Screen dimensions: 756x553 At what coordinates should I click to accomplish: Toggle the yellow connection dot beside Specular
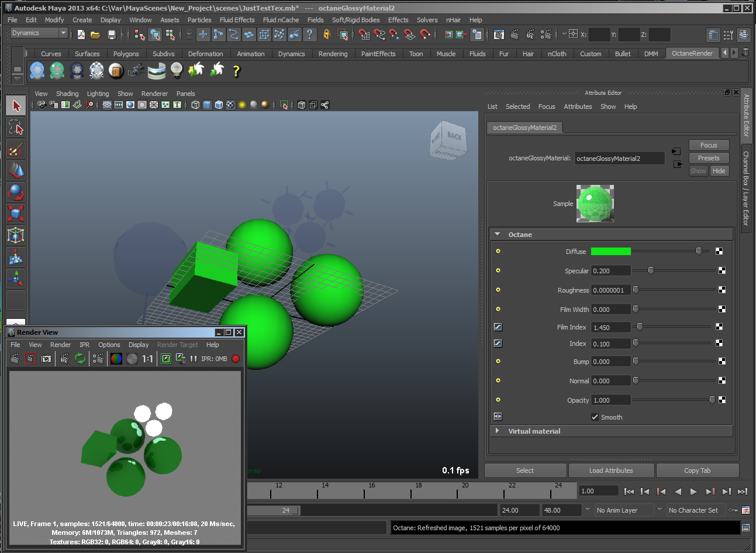click(x=498, y=270)
